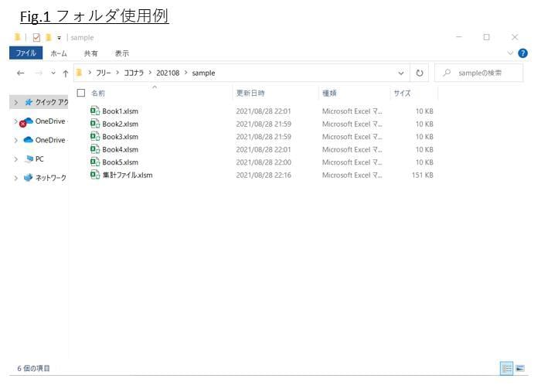Expand the second OneDrive tree node

(x=16, y=140)
